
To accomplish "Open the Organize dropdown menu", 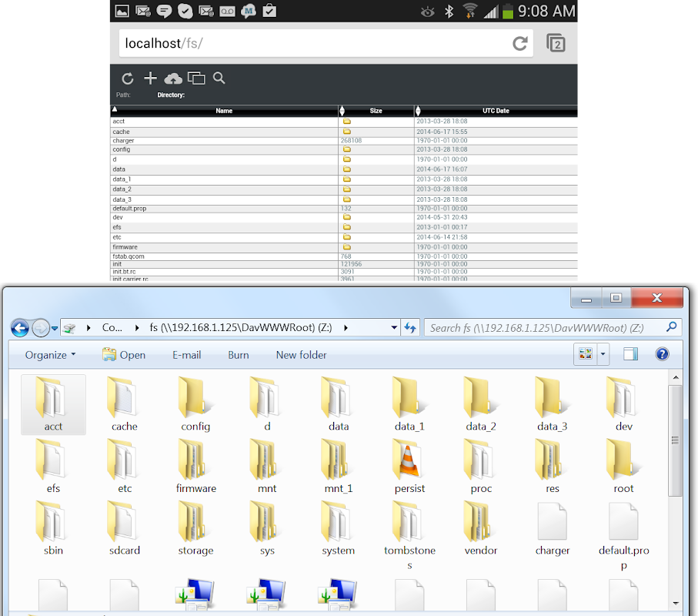I will click(x=50, y=355).
